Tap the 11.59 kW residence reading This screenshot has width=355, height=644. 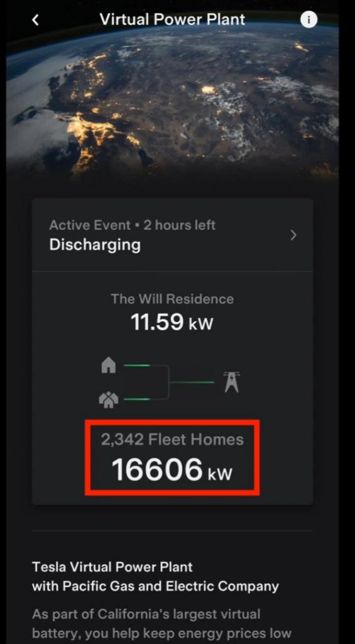point(172,323)
